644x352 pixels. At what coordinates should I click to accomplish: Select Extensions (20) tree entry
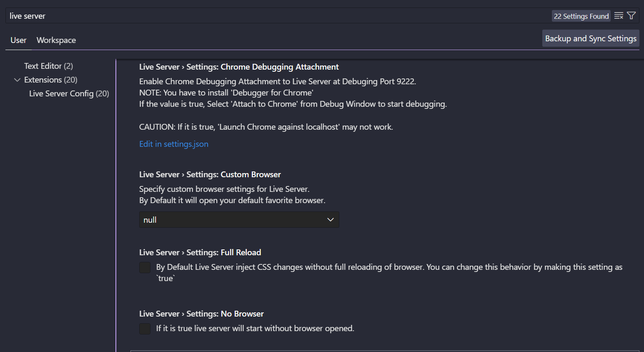[x=51, y=80]
